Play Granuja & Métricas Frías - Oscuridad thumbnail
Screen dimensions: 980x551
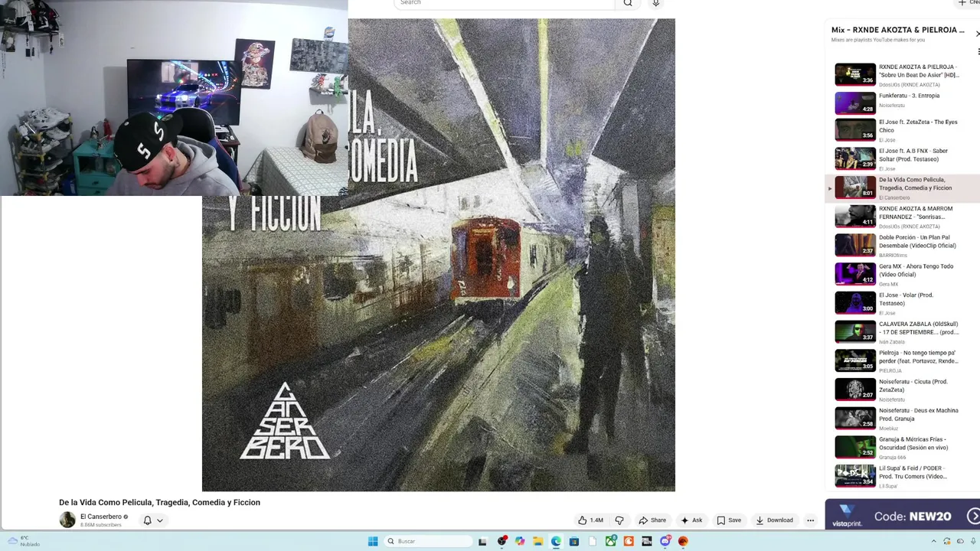click(x=855, y=447)
